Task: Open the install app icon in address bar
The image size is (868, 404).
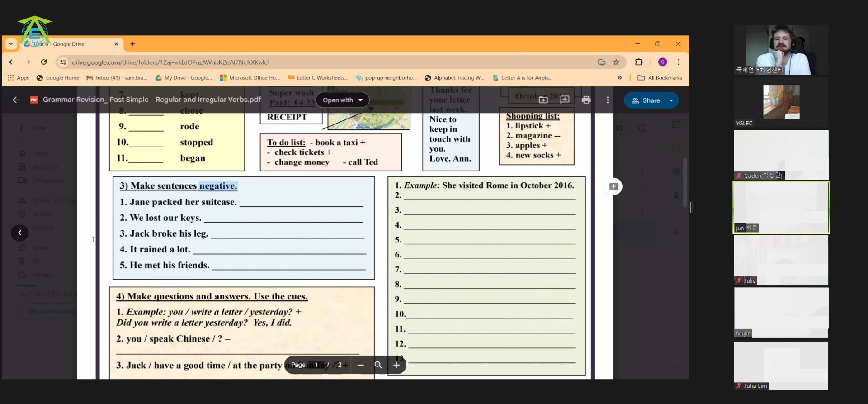Action: [602, 62]
